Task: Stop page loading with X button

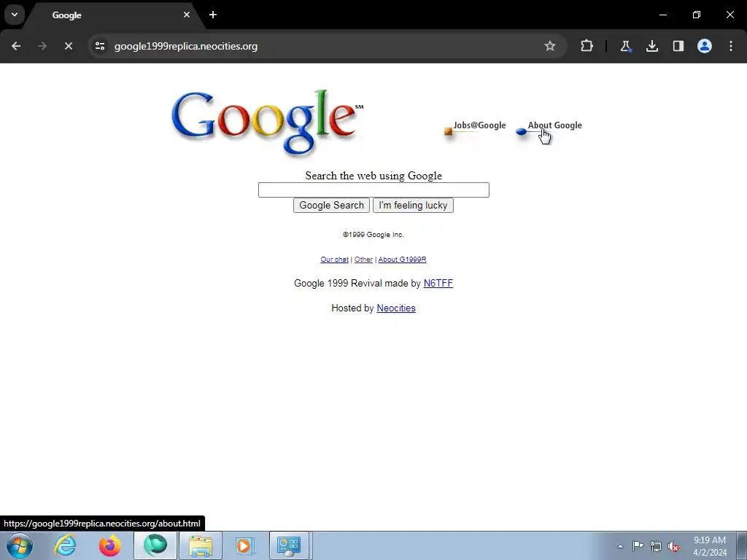Action: click(x=68, y=46)
